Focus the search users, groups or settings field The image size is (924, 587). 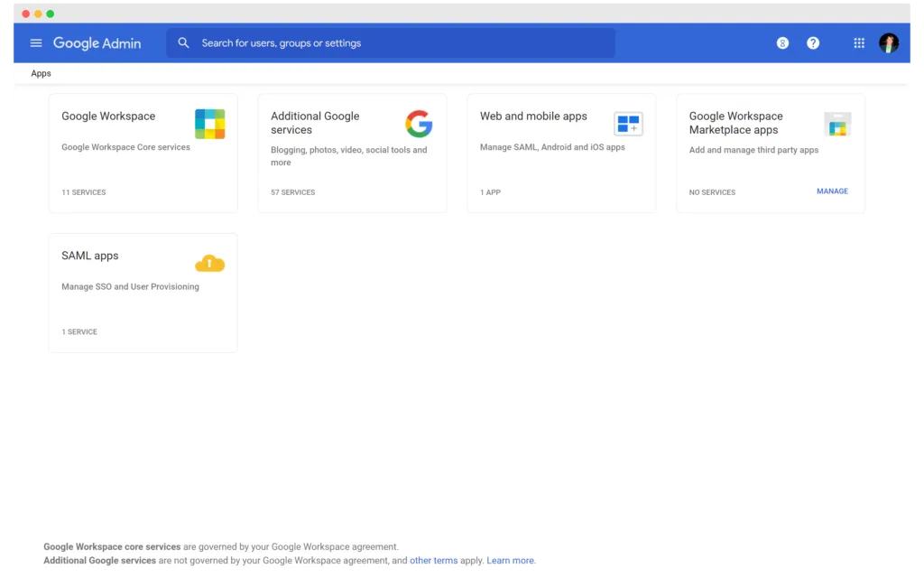(x=391, y=43)
